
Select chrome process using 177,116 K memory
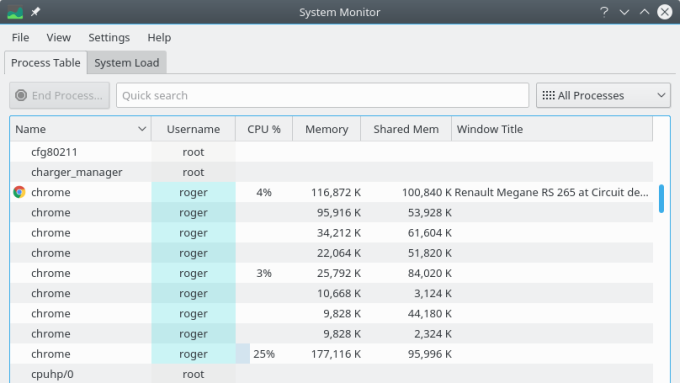coord(331,354)
